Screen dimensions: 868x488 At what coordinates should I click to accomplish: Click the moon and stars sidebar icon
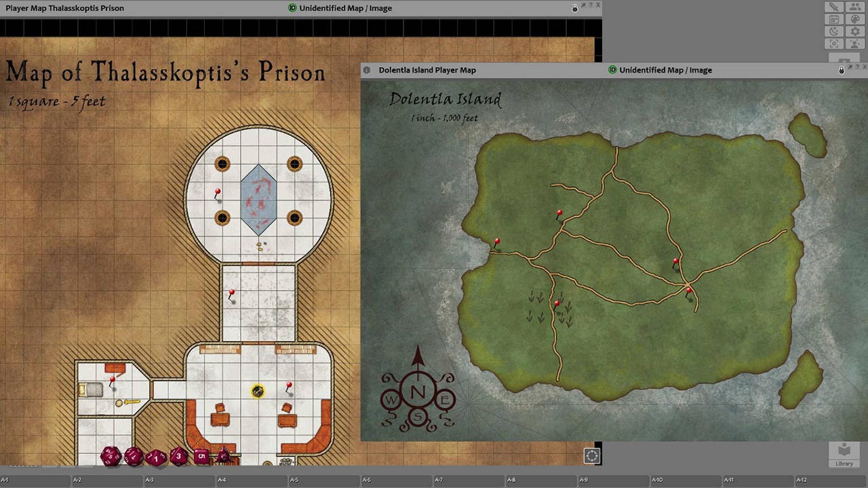pos(834,32)
